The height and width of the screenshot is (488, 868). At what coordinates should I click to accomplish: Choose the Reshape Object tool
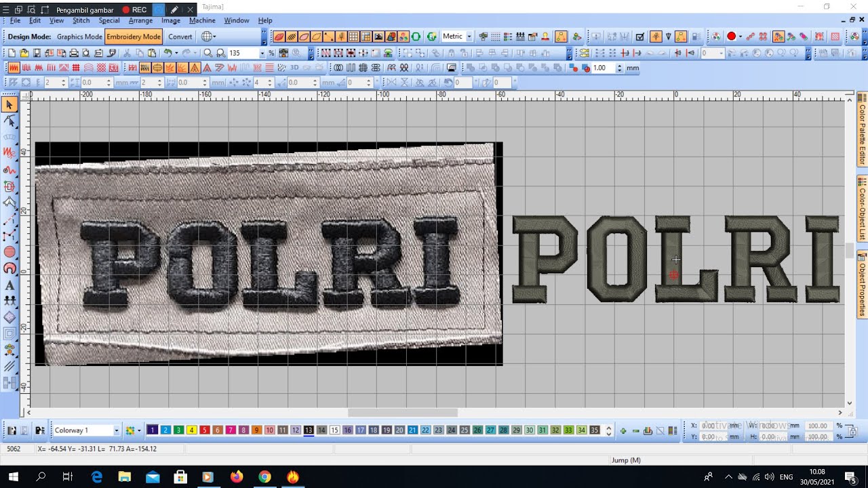pos(9,121)
